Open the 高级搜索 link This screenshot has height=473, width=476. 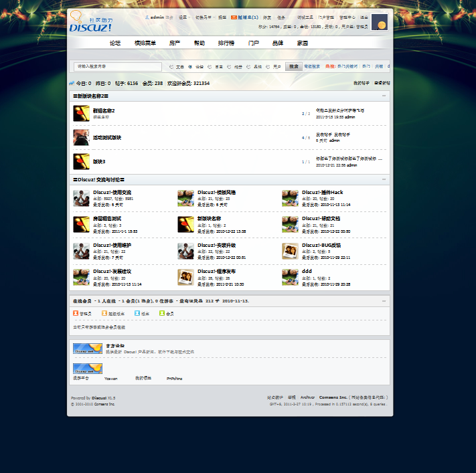point(312,66)
